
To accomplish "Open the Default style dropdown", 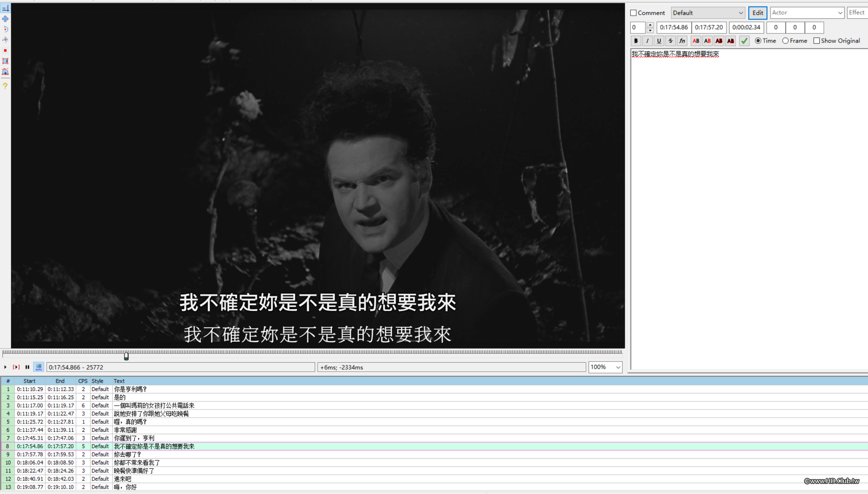I will [708, 13].
